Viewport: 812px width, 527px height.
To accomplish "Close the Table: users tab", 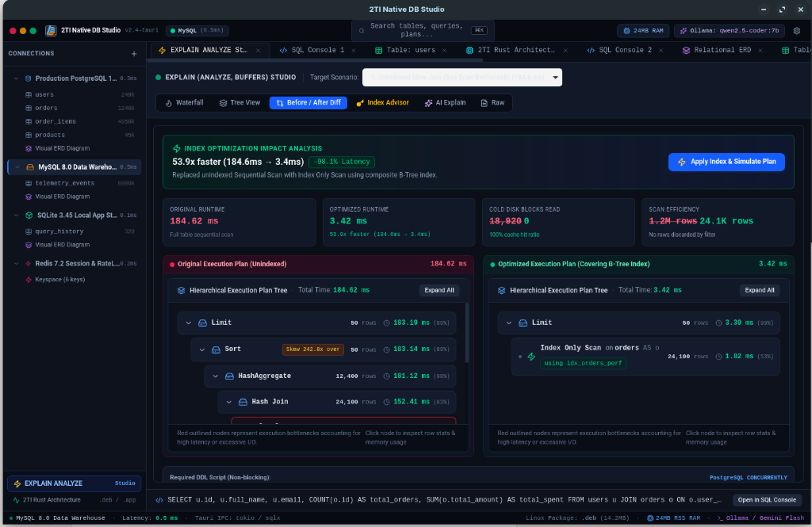I will tap(444, 50).
